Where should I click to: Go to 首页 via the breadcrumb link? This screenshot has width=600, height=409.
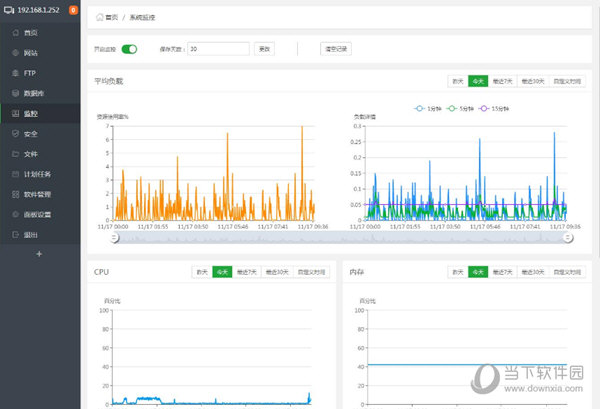click(x=111, y=18)
